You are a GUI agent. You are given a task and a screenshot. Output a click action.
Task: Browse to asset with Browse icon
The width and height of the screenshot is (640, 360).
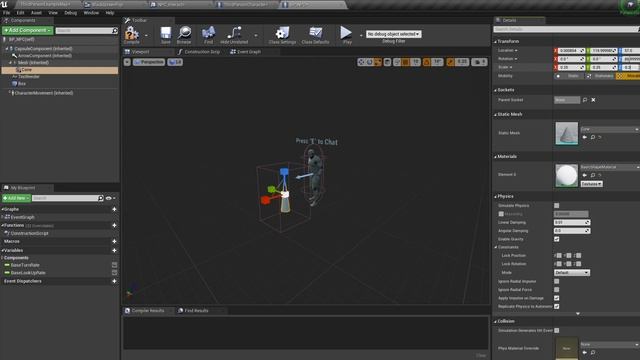pos(184,34)
